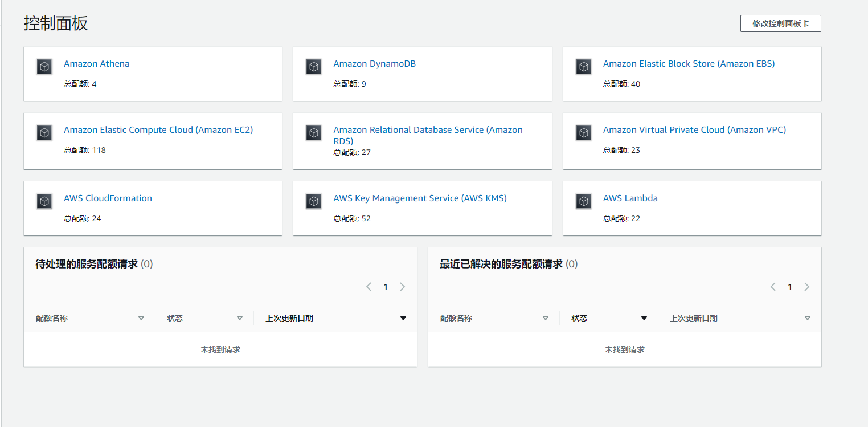Click the Amazon VPC service cube icon

(584, 133)
